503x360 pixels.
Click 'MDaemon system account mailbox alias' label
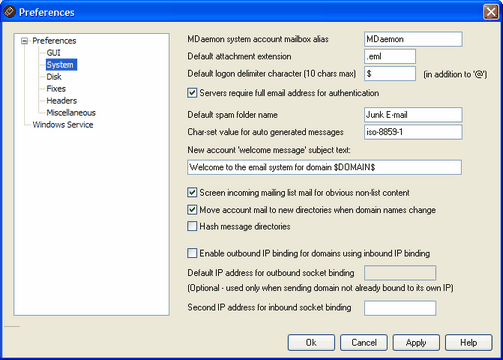point(258,39)
